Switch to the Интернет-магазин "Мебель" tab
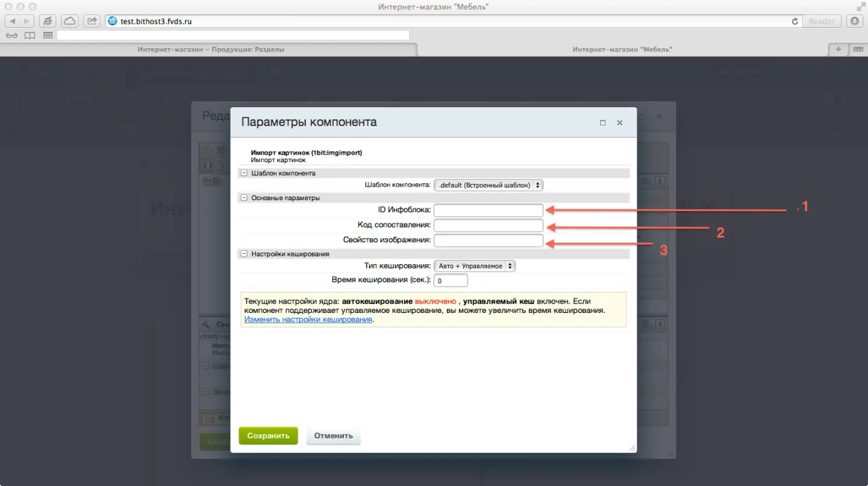 (x=622, y=49)
